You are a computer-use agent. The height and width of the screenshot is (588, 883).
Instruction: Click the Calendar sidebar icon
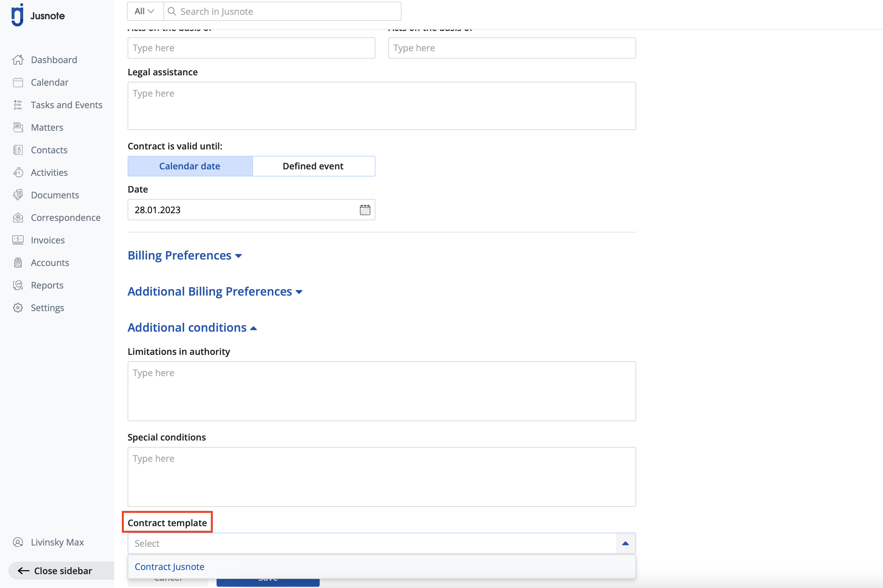[x=18, y=82]
